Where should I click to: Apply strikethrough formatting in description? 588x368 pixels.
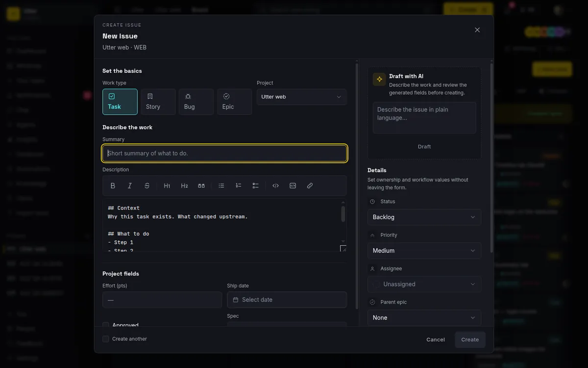click(x=147, y=185)
